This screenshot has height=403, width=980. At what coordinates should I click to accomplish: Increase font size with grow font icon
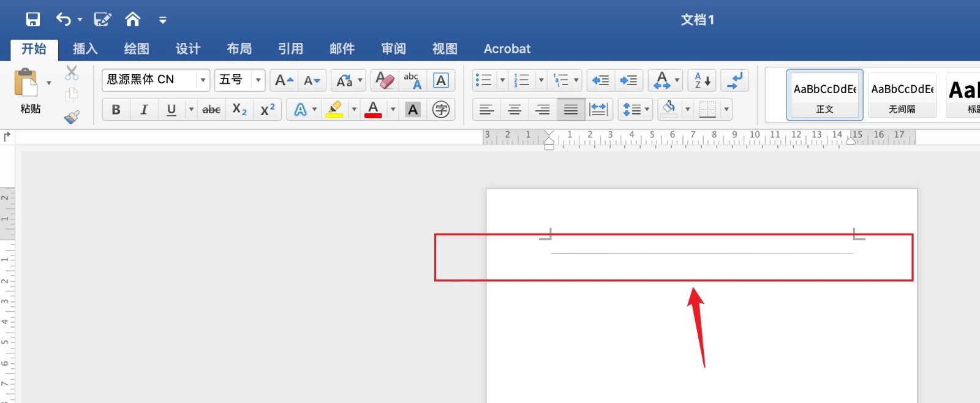pos(284,80)
